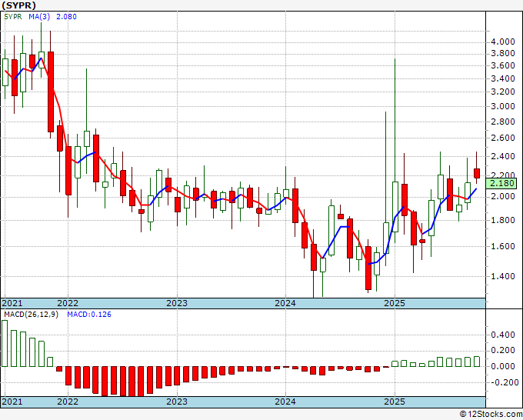523x420 pixels.
Task: Click the 2.600 price axis label
Action: [503, 138]
